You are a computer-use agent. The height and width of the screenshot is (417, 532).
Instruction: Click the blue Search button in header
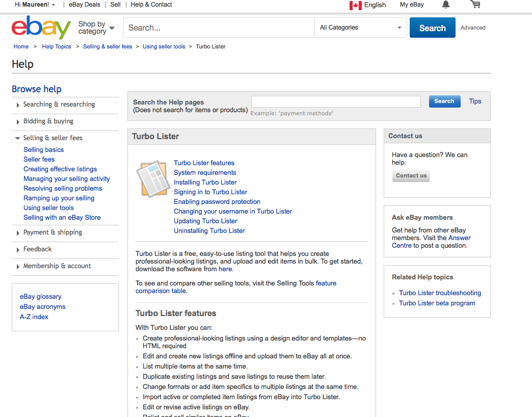(x=432, y=28)
